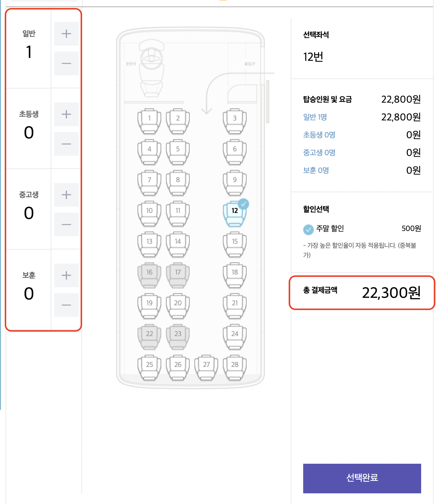Click the 일반 1명 fare line
This screenshot has width=441, height=504.
pyautogui.click(x=315, y=117)
